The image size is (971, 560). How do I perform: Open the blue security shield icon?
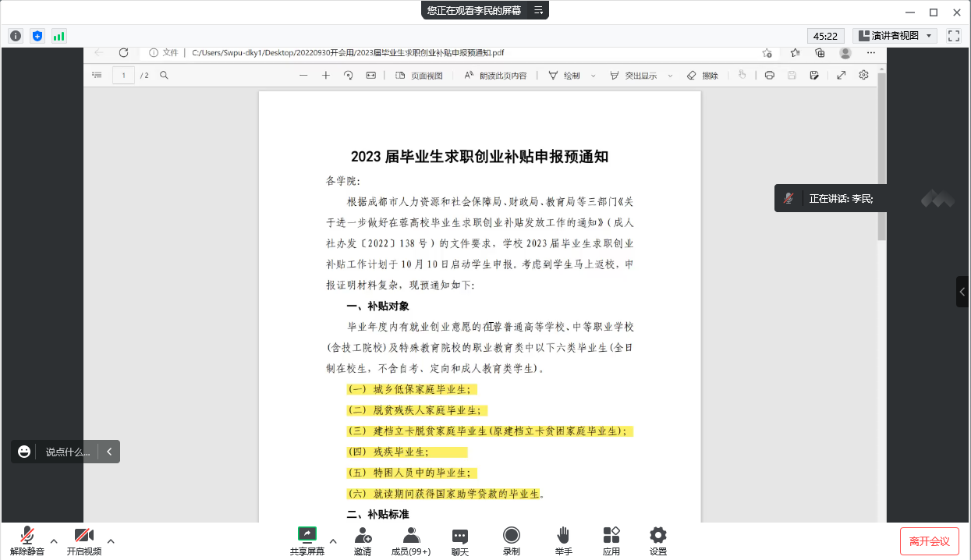coord(37,36)
